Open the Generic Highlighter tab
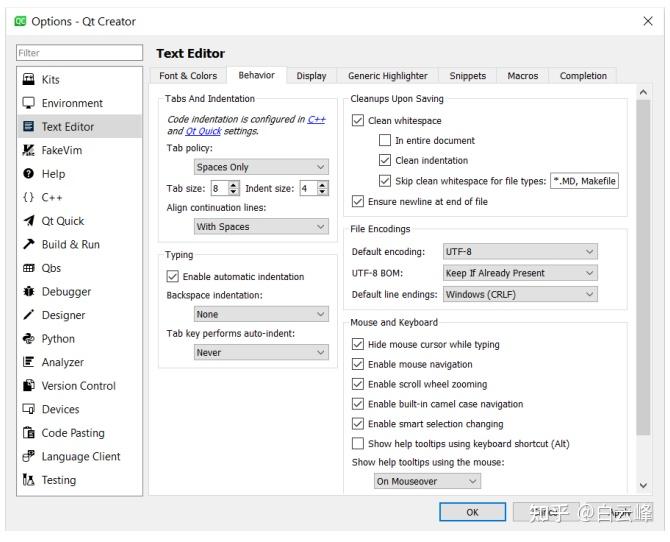Image resolution: width=670 pixels, height=542 pixels. pyautogui.click(x=387, y=76)
